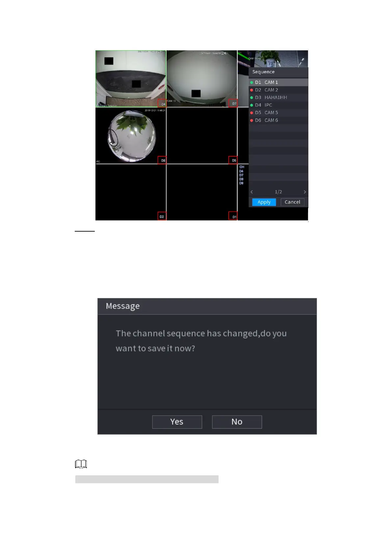Viewport: 392px width, 554px height.
Task: Click the green status dot beside D4 IPC
Action: pos(251,105)
